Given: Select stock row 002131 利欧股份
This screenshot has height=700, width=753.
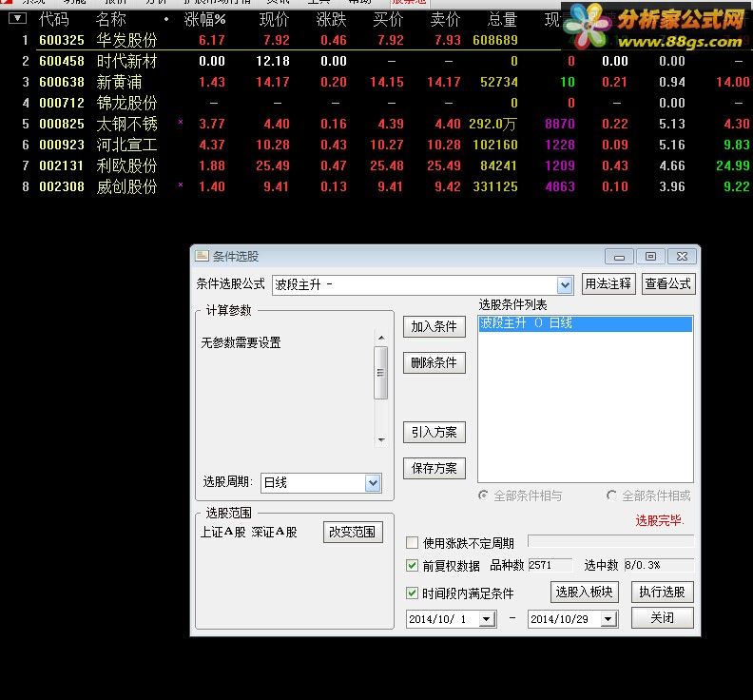Looking at the screenshot, I should click(376, 165).
